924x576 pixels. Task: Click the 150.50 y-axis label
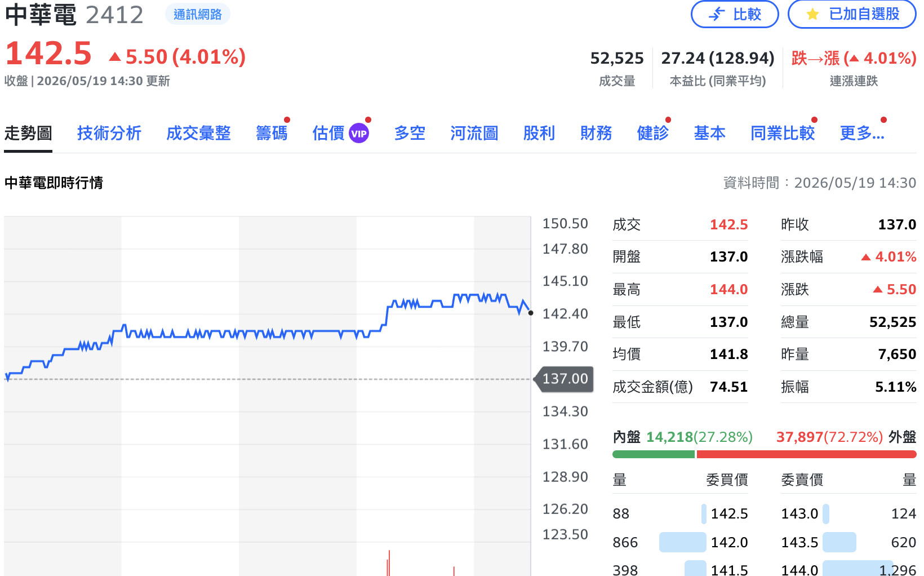pos(565,224)
